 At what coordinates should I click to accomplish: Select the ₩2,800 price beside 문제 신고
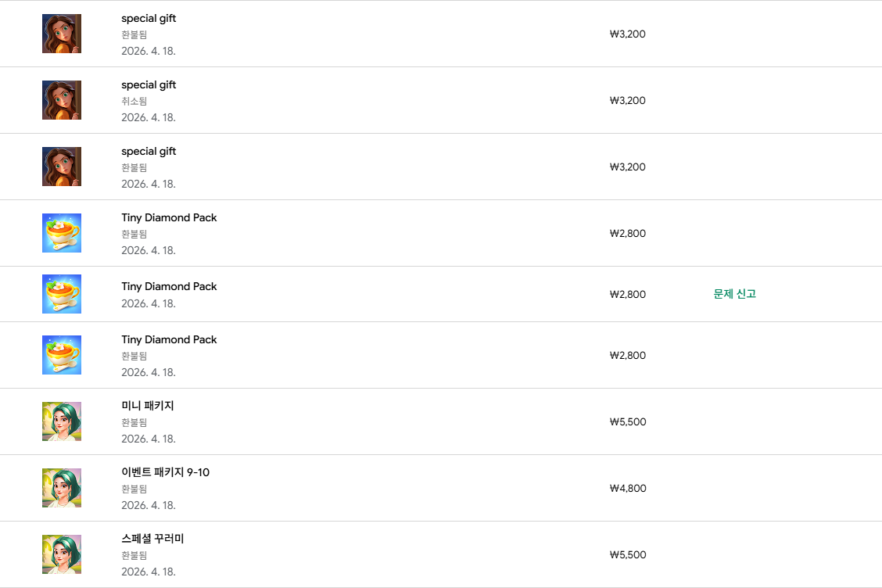[628, 294]
